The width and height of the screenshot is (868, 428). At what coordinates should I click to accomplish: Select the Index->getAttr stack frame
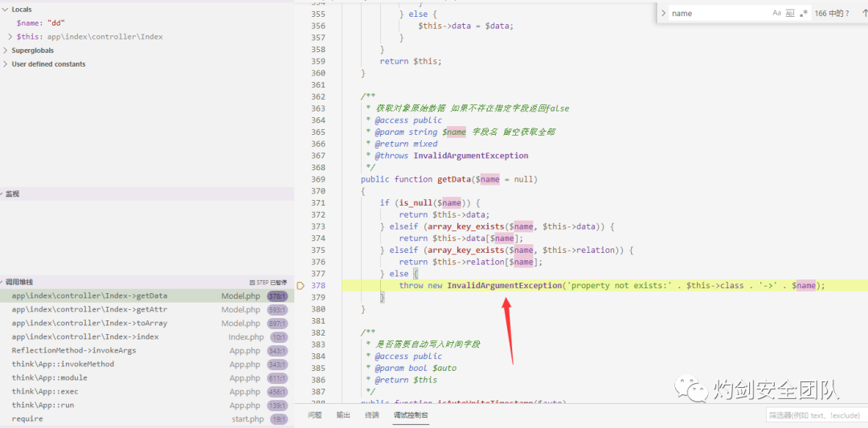(x=147, y=310)
